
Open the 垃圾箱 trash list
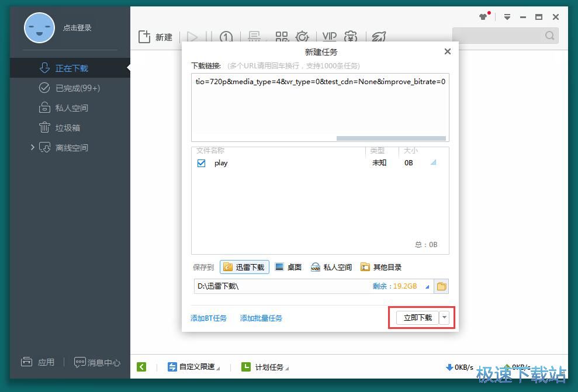point(70,128)
